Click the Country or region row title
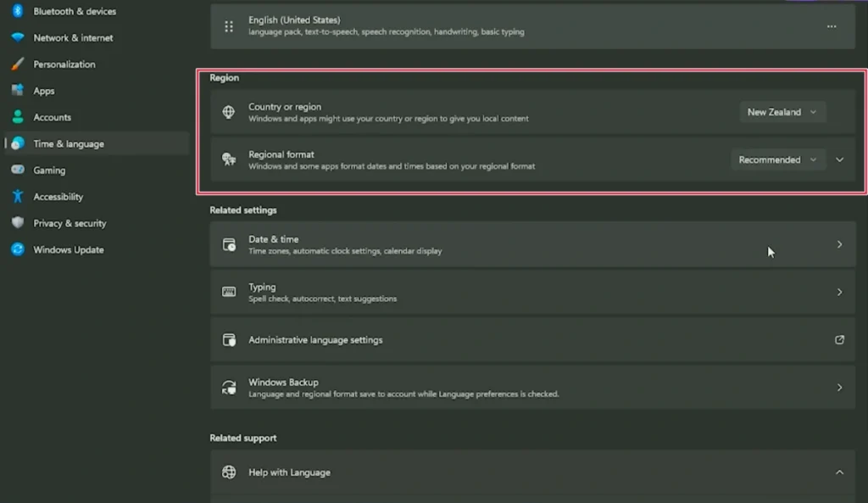This screenshot has width=868, height=503. (285, 106)
